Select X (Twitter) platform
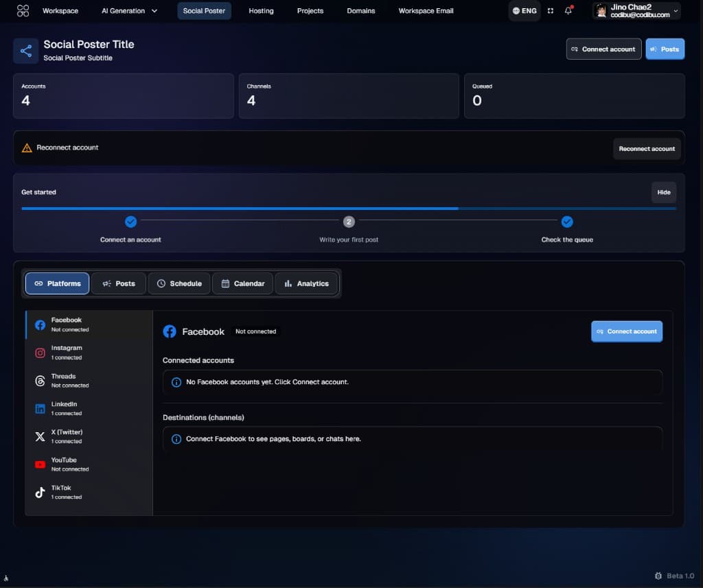 (x=89, y=436)
